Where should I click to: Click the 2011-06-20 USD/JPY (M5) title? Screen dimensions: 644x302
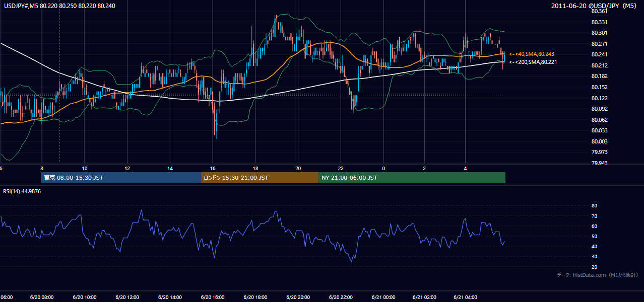(595, 6)
